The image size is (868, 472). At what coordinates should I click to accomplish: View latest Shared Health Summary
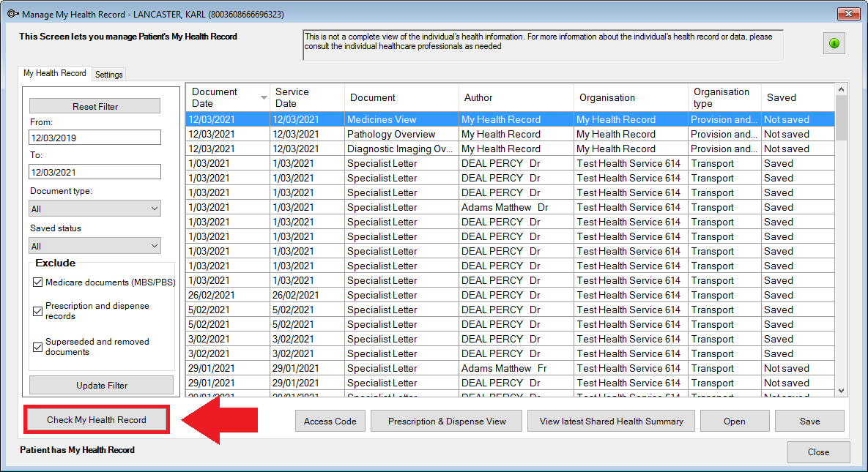pyautogui.click(x=611, y=421)
